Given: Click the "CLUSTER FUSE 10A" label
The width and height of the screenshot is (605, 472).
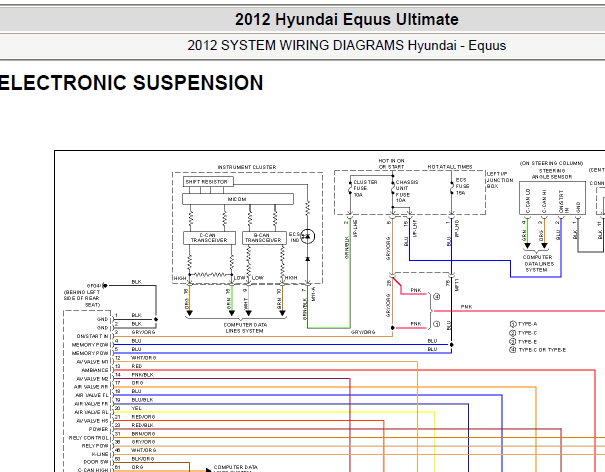Looking at the screenshot, I should pos(365,188).
